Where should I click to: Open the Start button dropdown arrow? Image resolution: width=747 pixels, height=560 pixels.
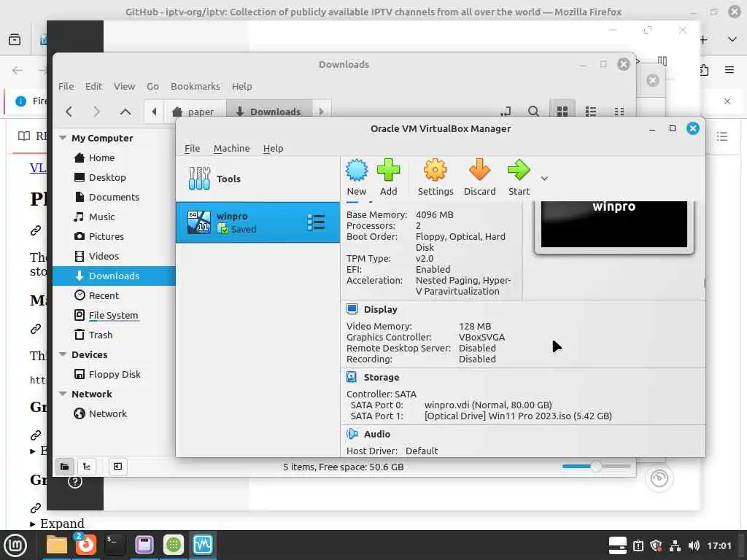(x=544, y=179)
